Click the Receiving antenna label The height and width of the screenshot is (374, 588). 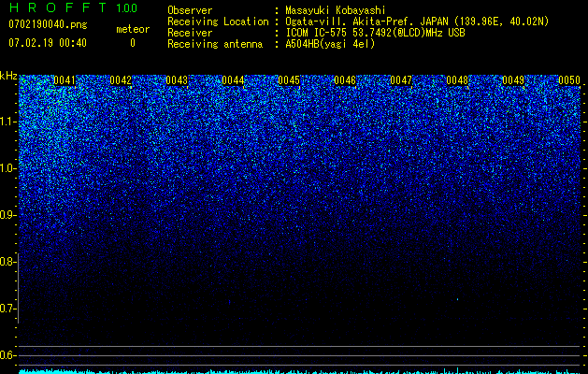[215, 44]
